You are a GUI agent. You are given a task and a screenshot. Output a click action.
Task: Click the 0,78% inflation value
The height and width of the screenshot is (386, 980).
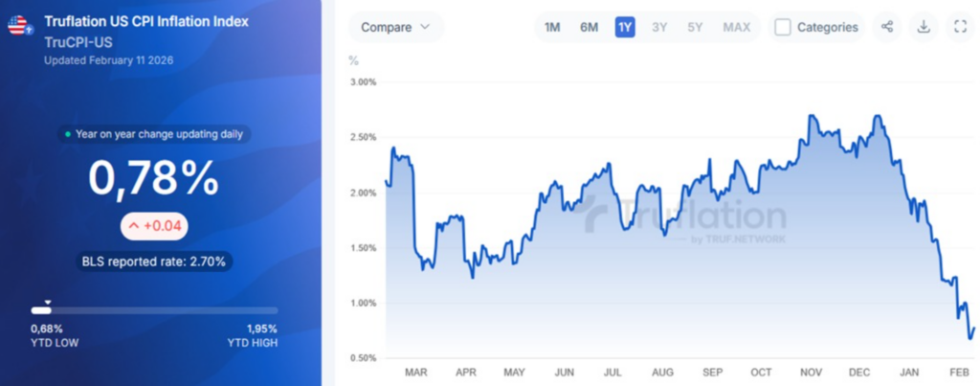(154, 178)
